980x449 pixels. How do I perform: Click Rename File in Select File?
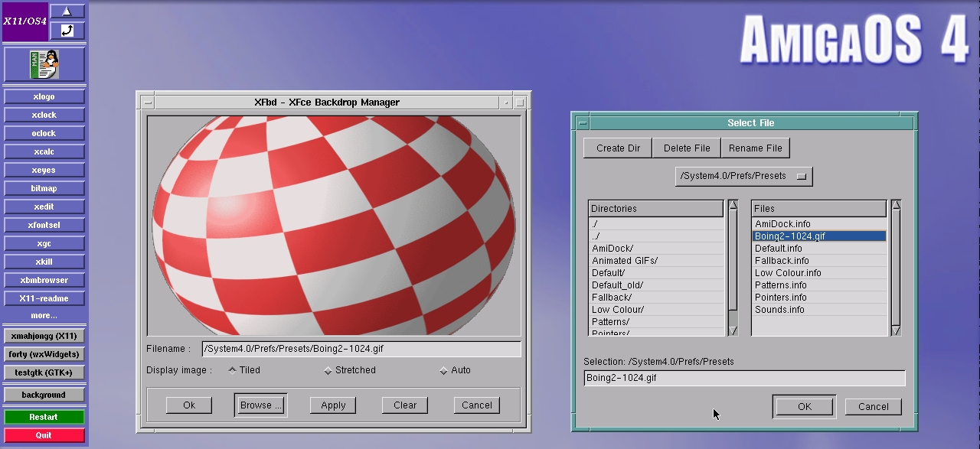(x=756, y=148)
